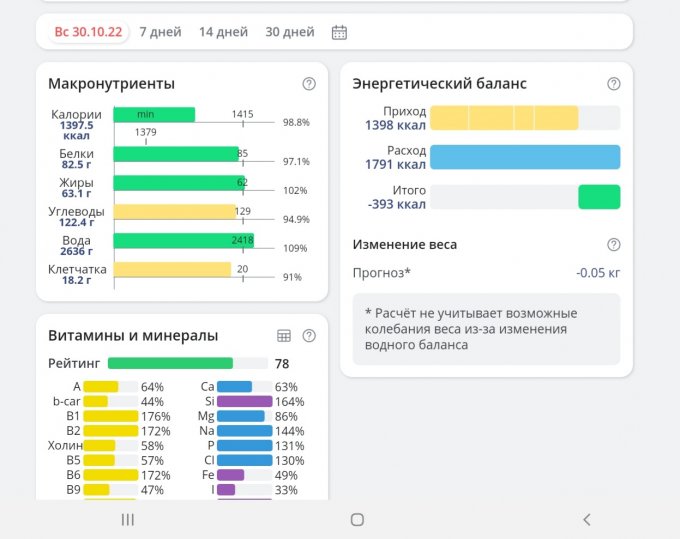Image resolution: width=680 pixels, height=539 pixels.
Task: Tap Android home navigation button
Action: pyautogui.click(x=357, y=519)
